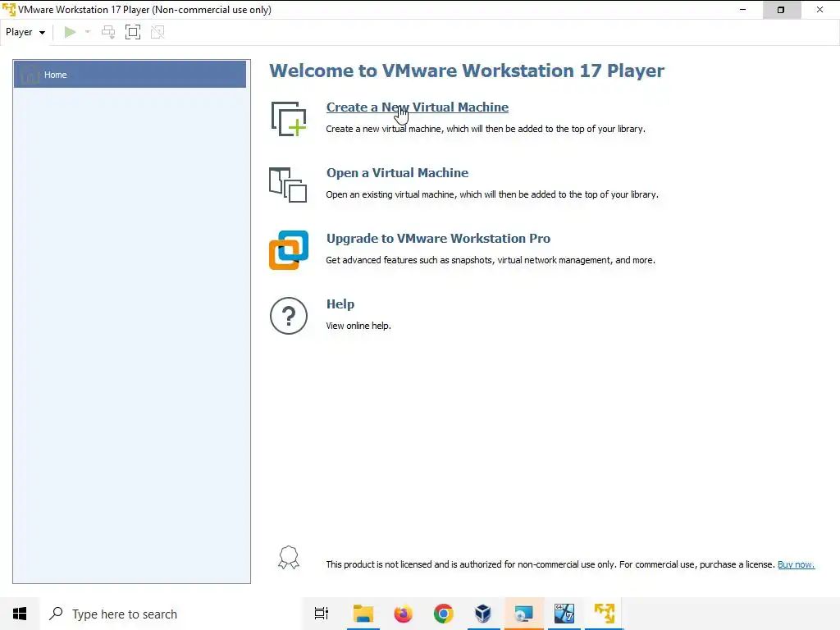Screen dimensions: 840x630
Task: Click the VMware logo in title bar
Action: 9,10
